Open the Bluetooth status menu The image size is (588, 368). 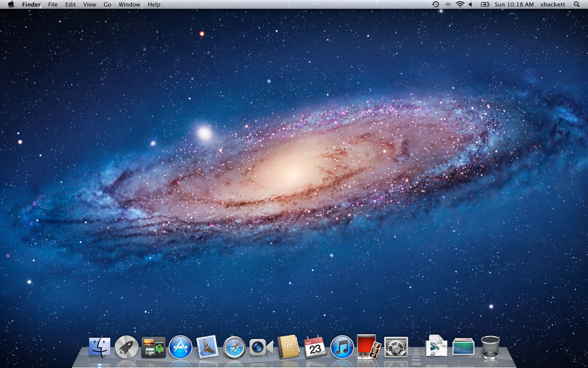tap(448, 4)
